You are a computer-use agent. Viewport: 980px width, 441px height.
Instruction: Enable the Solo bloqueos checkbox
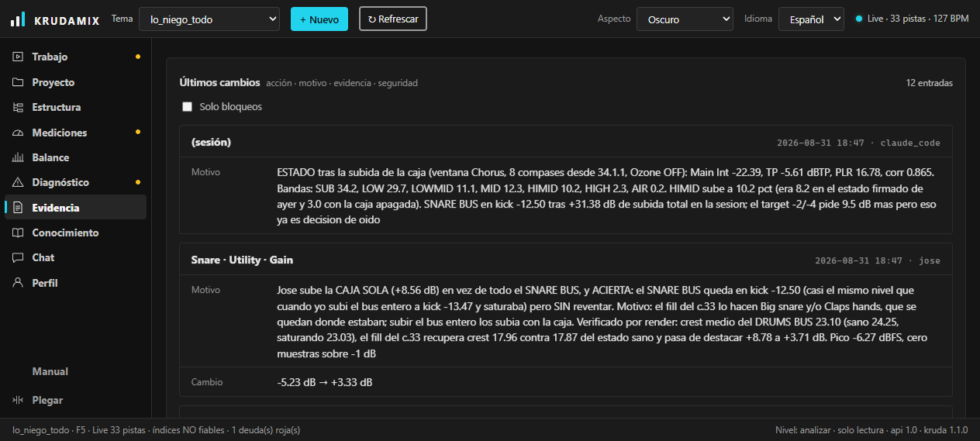[x=187, y=107]
